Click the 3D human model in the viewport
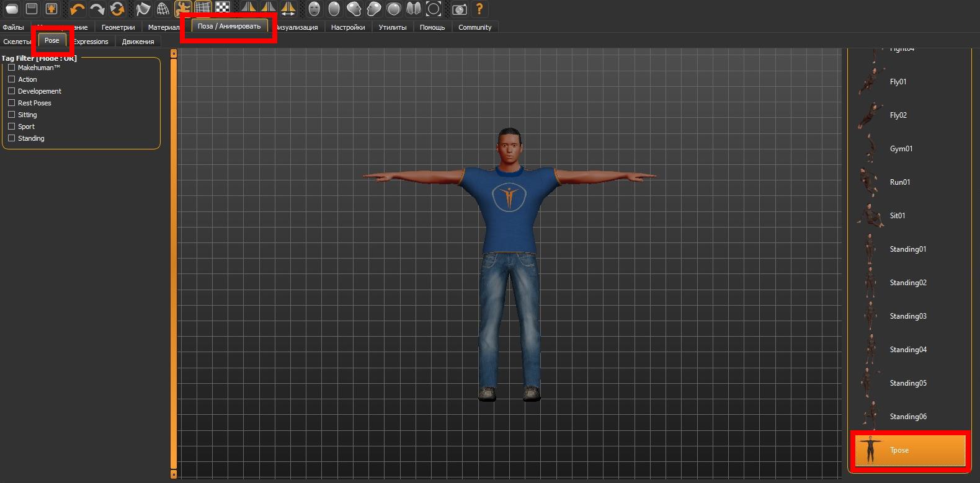The height and width of the screenshot is (483, 980). [509, 265]
